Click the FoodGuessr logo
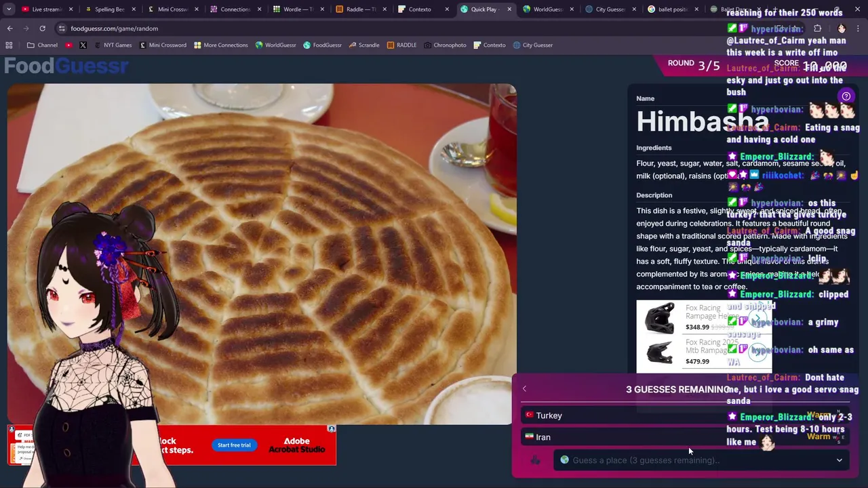Viewport: 868px width, 488px height. [66, 66]
